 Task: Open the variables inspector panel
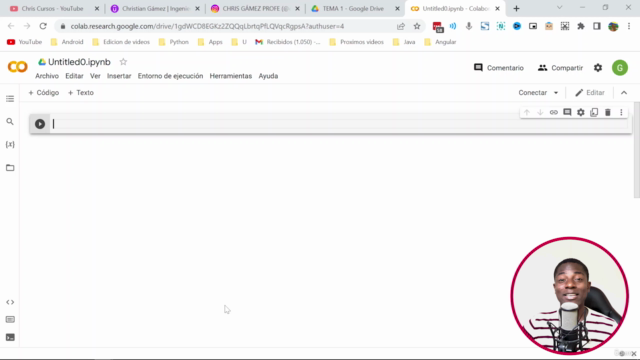(x=10, y=144)
